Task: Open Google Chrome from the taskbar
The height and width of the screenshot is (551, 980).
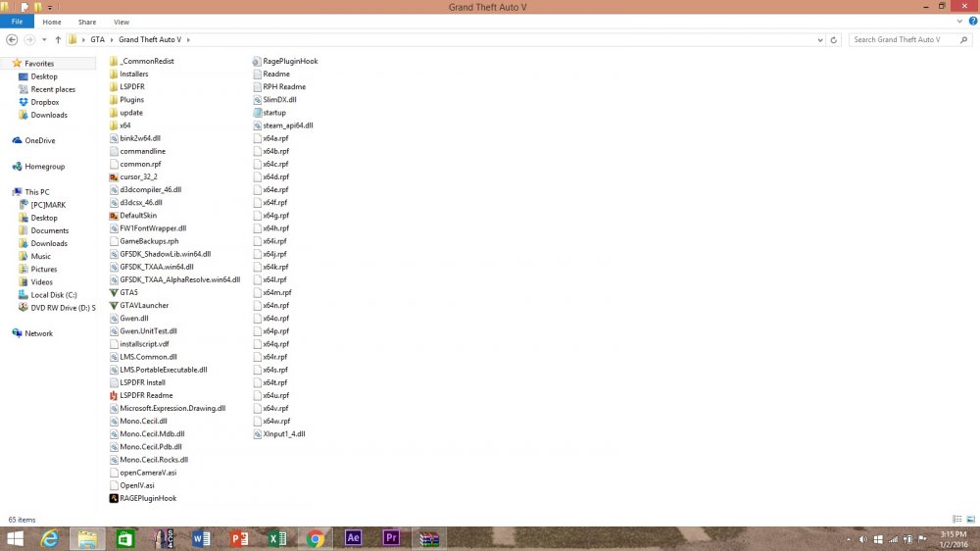Action: point(315,538)
